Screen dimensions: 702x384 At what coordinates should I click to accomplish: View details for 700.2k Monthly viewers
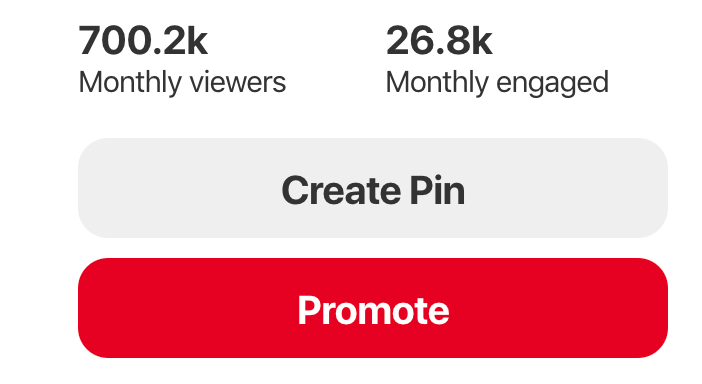(182, 60)
